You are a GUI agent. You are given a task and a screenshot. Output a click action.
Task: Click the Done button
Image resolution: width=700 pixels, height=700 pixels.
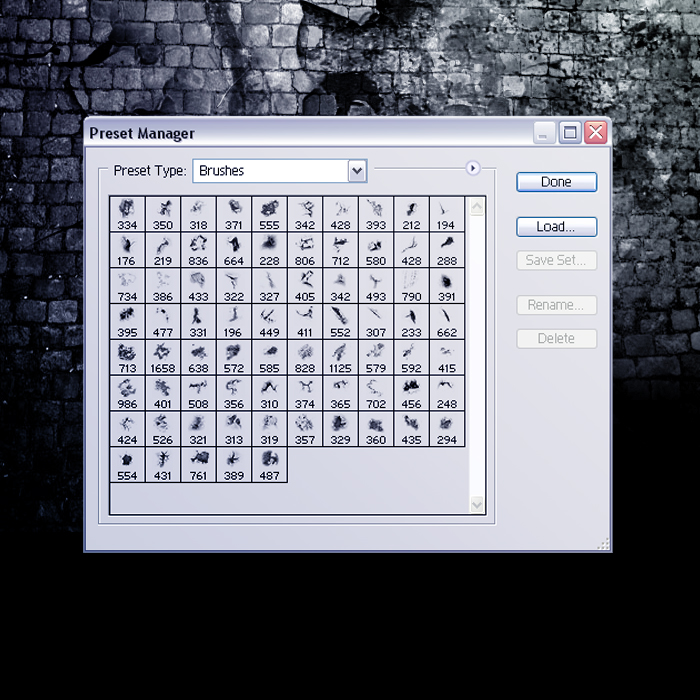[x=557, y=182]
